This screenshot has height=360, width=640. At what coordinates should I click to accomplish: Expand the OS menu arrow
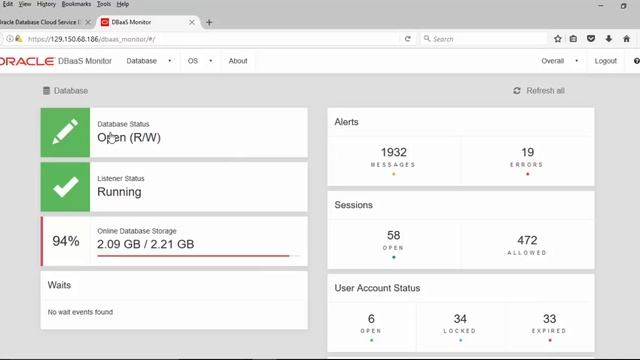click(211, 61)
